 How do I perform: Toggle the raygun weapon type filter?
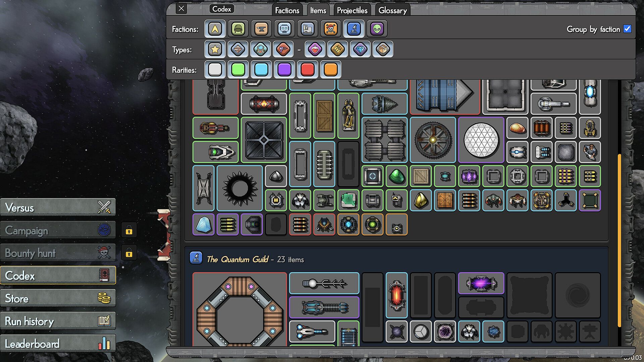[283, 50]
